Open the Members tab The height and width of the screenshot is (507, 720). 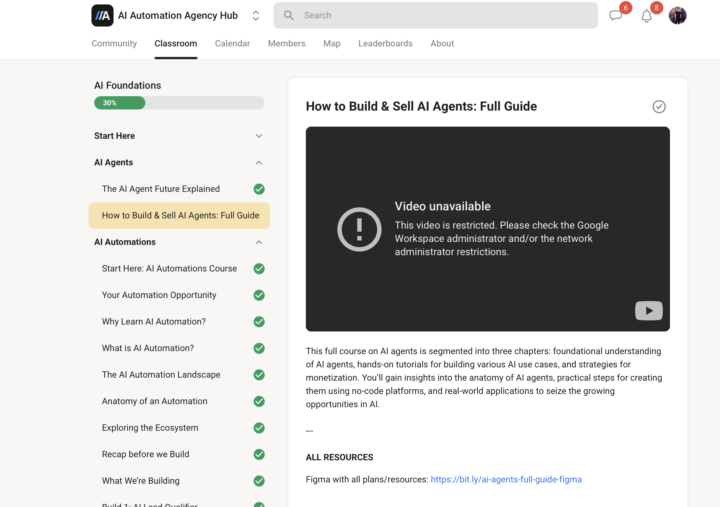(287, 43)
